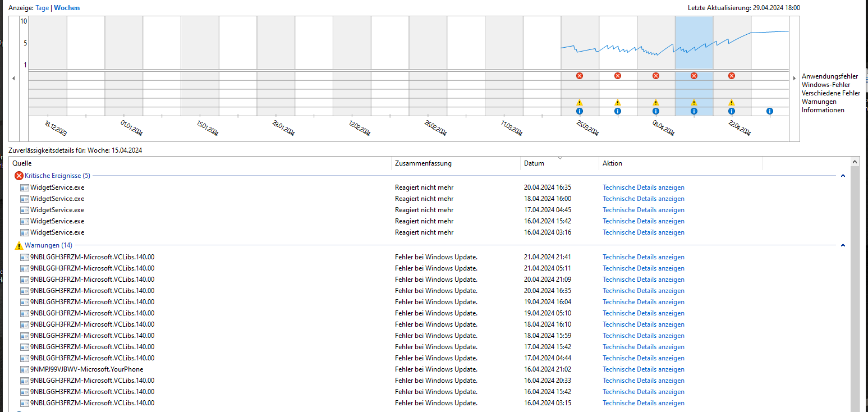Open Technische Details for warning dated 16.04.2024 20:33
This screenshot has height=412, width=868.
click(644, 381)
